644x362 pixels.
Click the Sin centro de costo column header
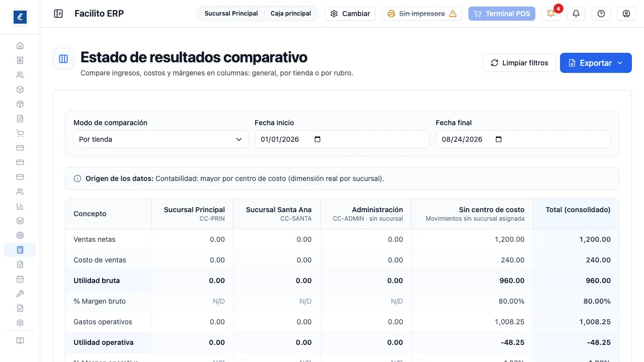click(472, 214)
